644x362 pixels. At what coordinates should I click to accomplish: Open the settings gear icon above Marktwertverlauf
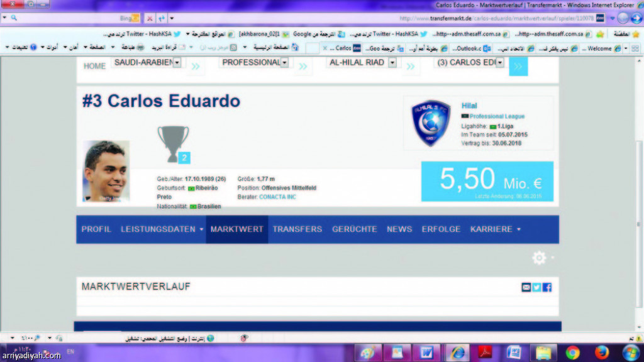pos(539,258)
